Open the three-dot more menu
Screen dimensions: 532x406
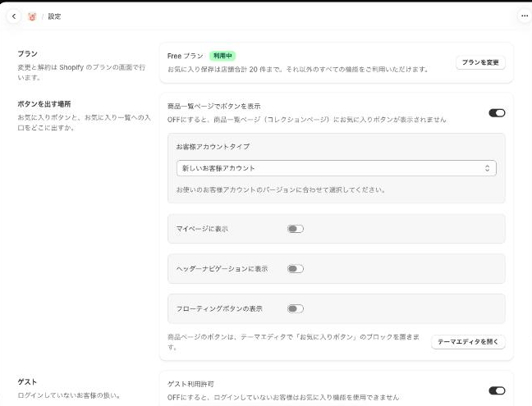(525, 16)
